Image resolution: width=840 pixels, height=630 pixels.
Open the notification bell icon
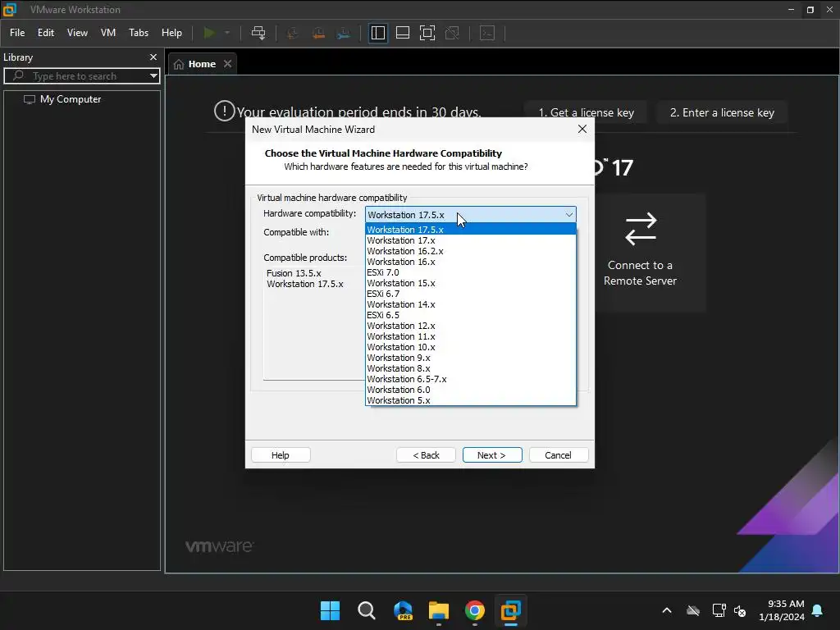pos(818,610)
